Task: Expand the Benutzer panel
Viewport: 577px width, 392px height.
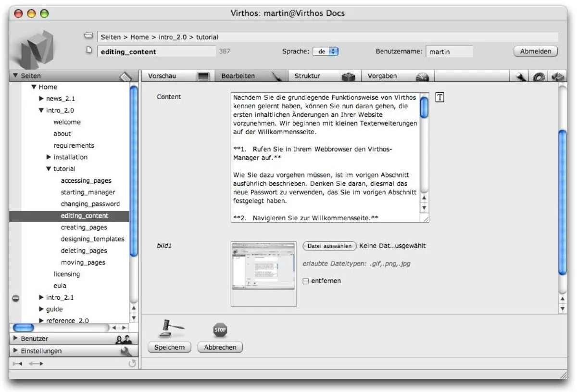Action: tap(16, 339)
